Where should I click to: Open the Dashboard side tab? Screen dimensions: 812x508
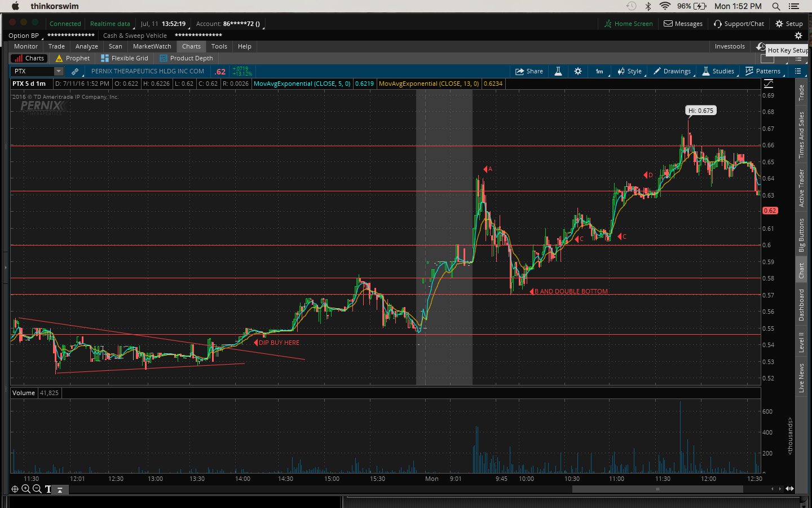click(801, 305)
